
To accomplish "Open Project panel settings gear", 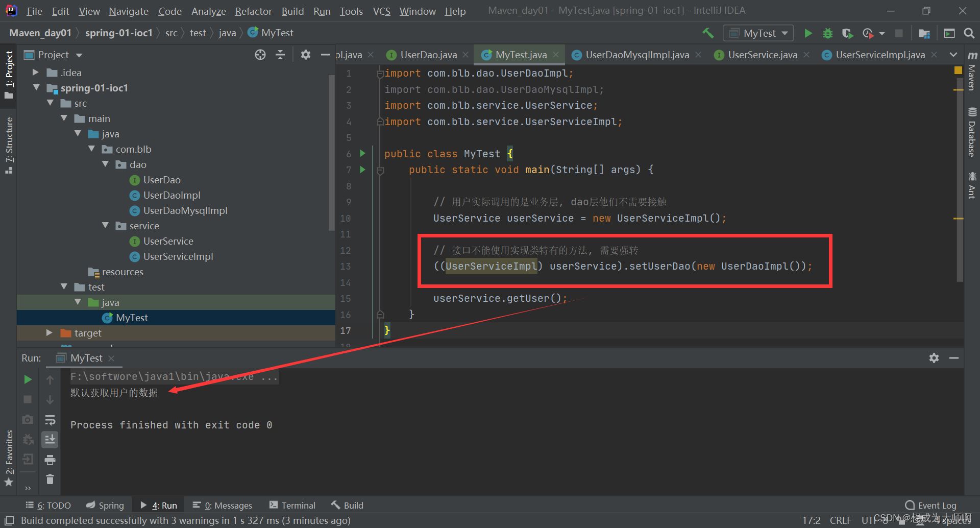I will coord(305,55).
